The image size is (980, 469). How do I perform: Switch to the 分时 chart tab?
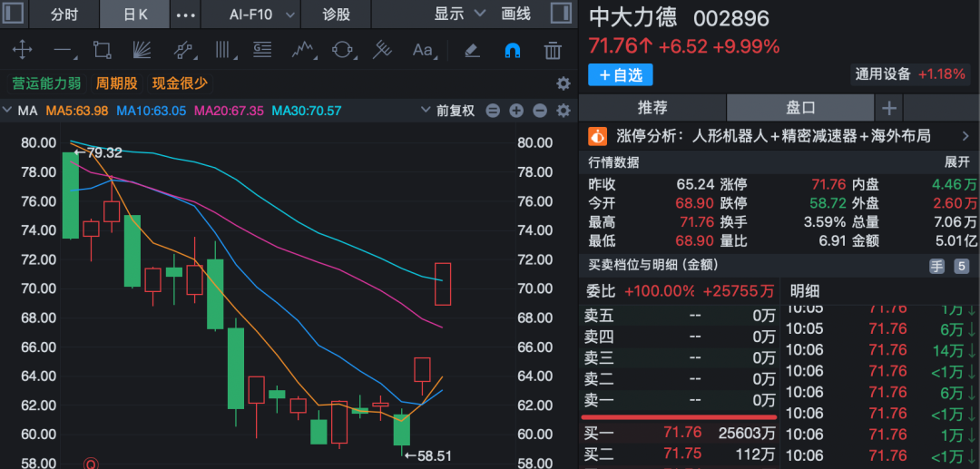pyautogui.click(x=64, y=14)
